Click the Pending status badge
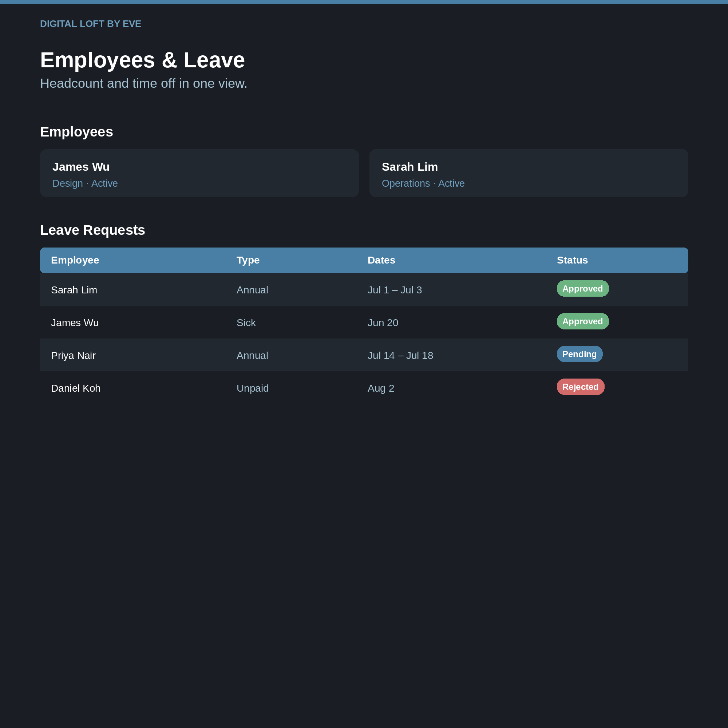This screenshot has height=728, width=728. coord(579,354)
